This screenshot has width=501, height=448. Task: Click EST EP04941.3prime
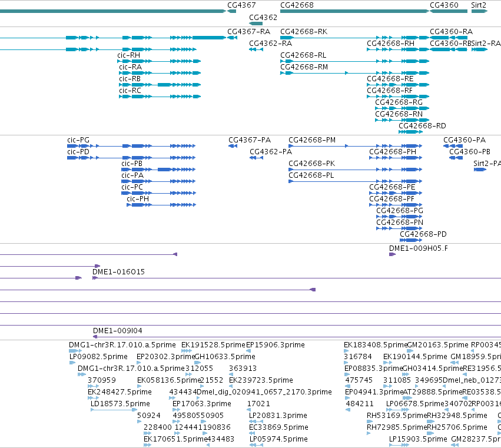click(x=374, y=392)
